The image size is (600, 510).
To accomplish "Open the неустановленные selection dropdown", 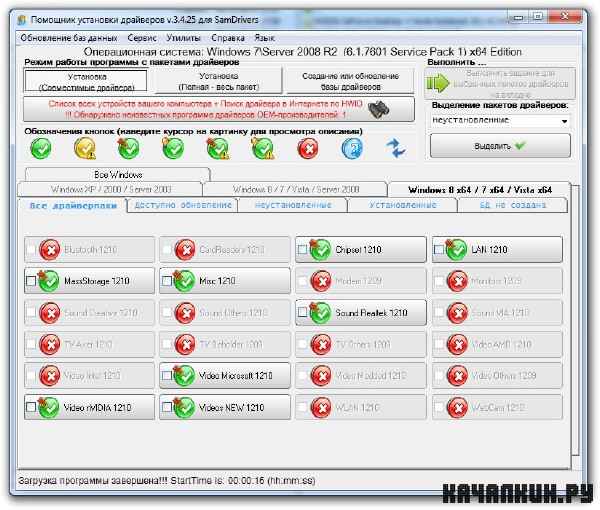I will click(x=500, y=121).
